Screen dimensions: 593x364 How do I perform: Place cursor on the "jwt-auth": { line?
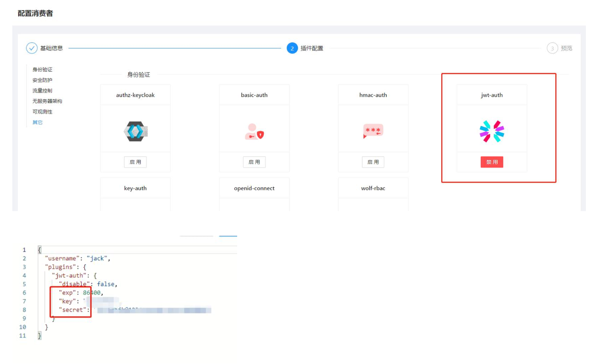(x=74, y=276)
